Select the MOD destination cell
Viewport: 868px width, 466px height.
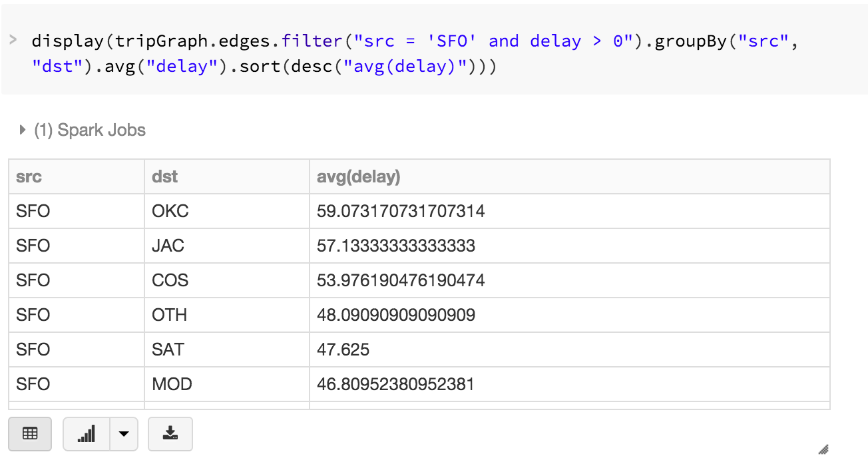(x=172, y=384)
